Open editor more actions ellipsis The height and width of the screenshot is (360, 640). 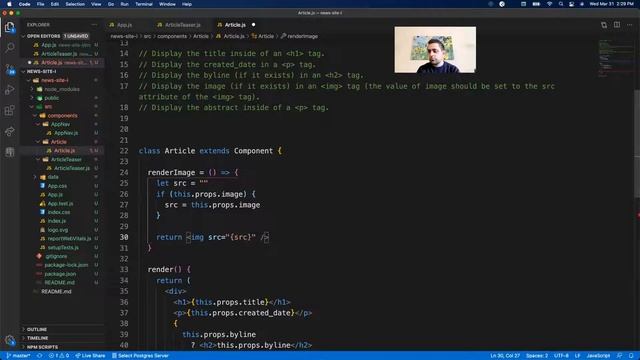pyautogui.click(x=630, y=25)
